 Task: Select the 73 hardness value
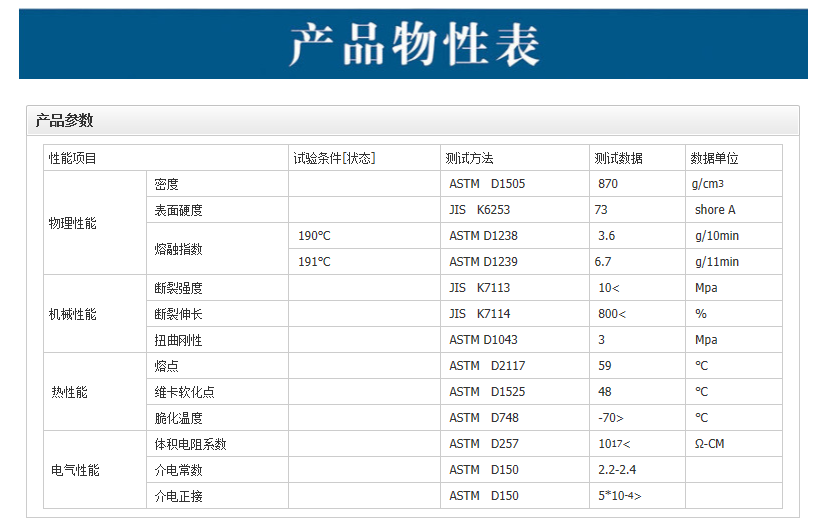[x=601, y=210]
